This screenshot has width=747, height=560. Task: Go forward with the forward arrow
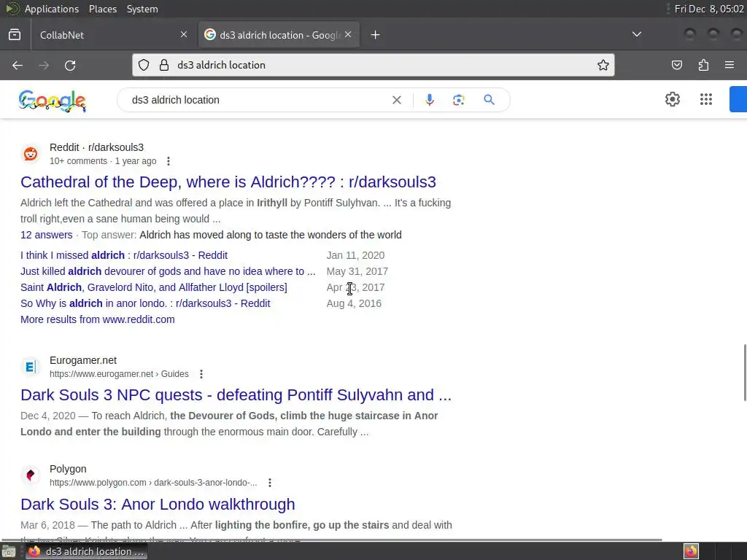(44, 65)
